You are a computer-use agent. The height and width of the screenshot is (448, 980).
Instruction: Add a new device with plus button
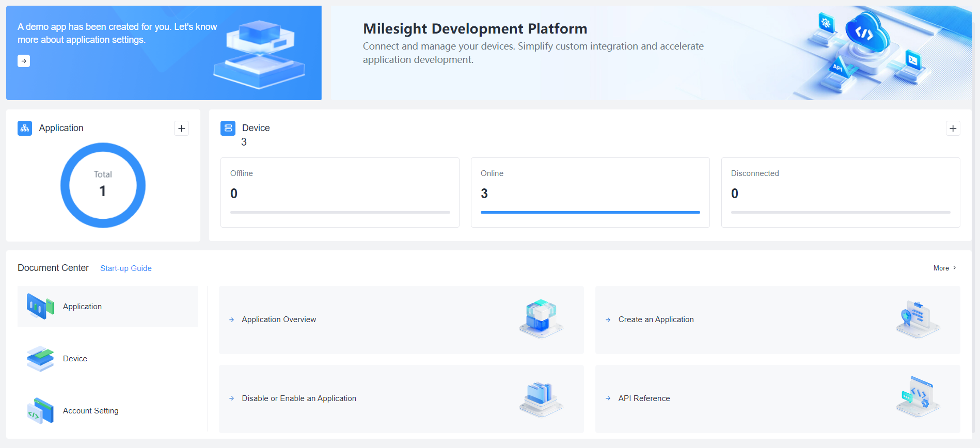coord(953,129)
